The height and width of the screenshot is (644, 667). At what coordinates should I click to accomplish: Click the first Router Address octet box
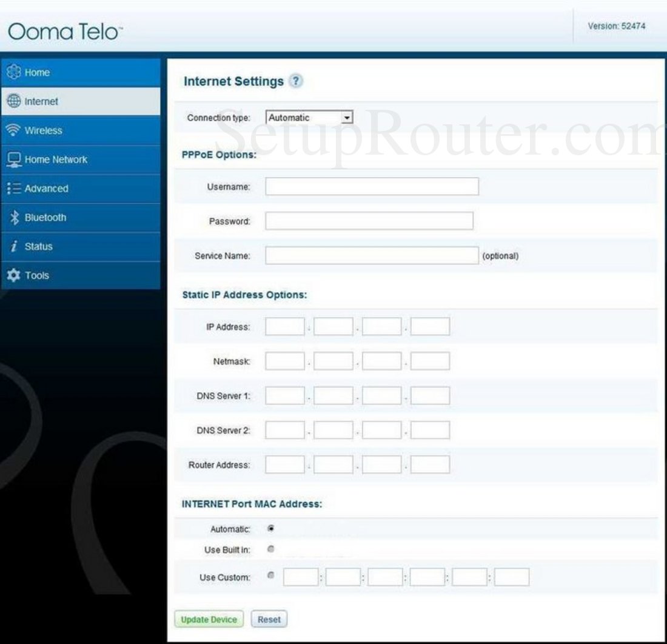(284, 464)
